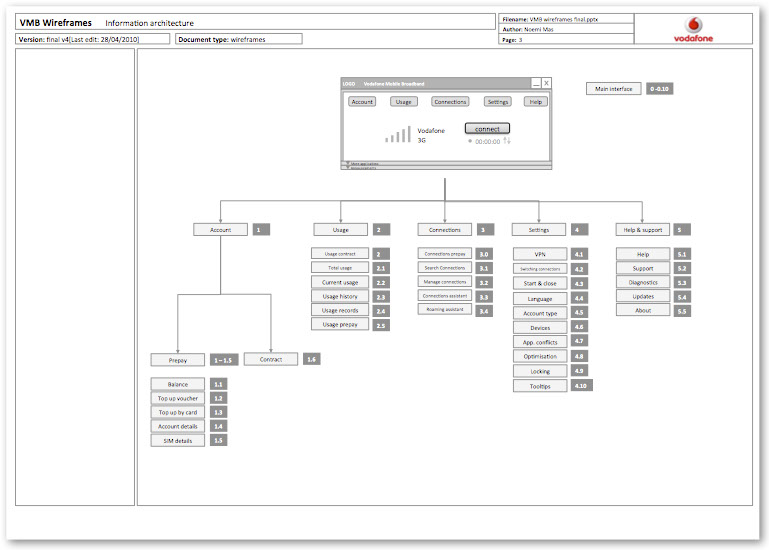Click the Top up voucher box
Screen dimensions: 769x550
tap(178, 398)
